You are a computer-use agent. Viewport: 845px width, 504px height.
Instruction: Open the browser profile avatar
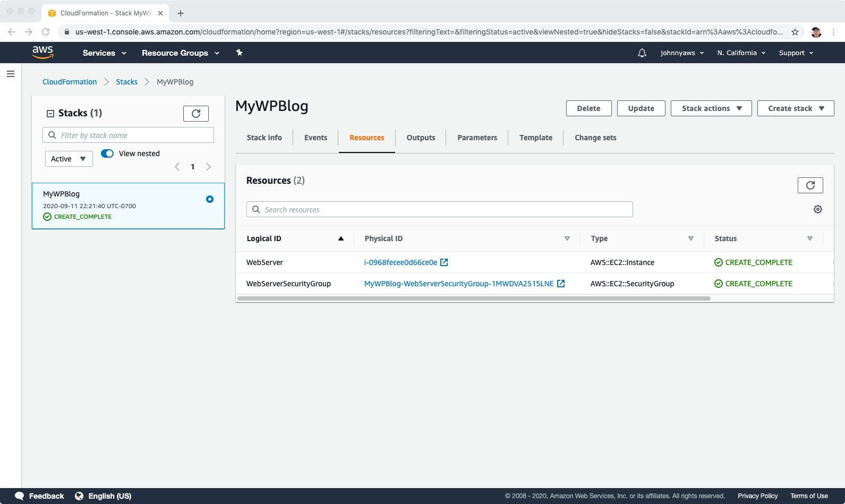pos(816,32)
